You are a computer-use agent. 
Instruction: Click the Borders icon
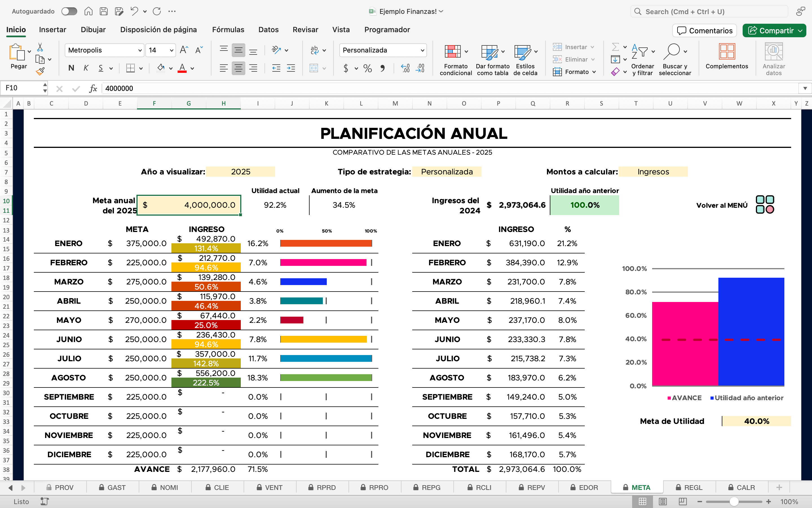pyautogui.click(x=131, y=68)
